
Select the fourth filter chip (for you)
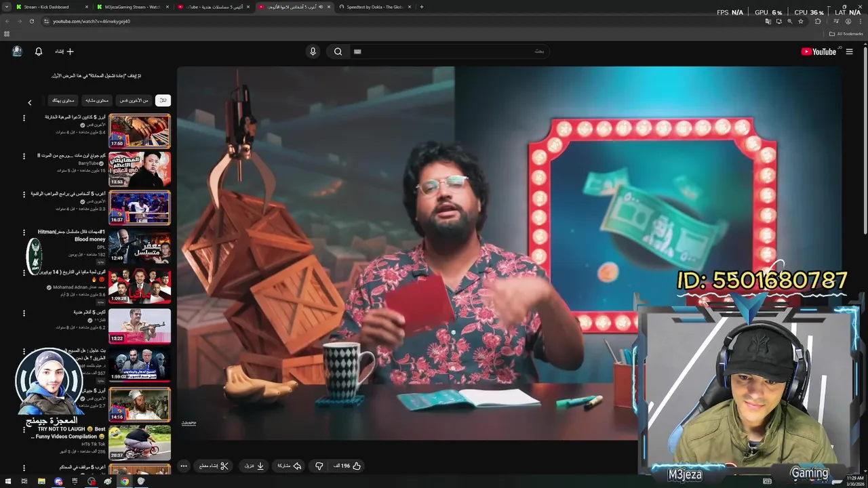point(63,100)
